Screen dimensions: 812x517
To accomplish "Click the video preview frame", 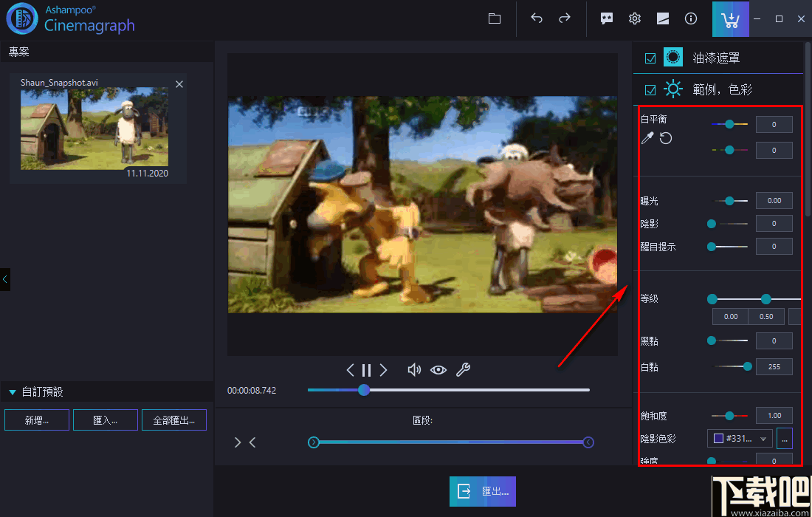I will pyautogui.click(x=422, y=205).
